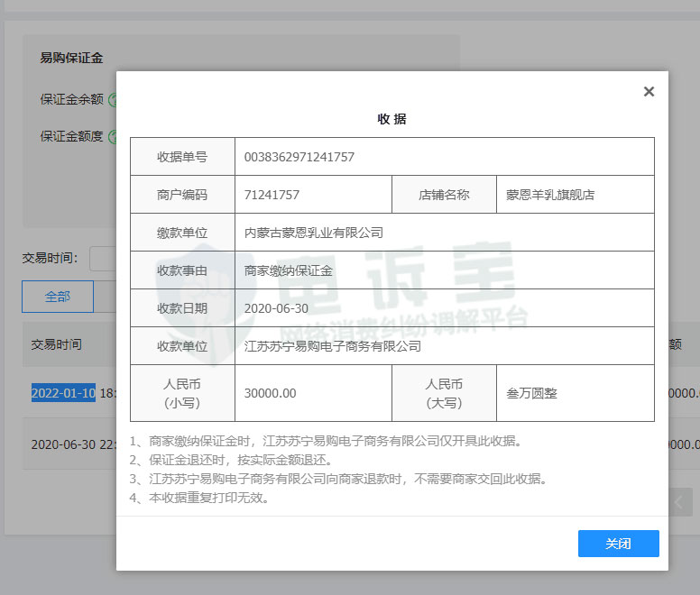Click the uppercase amount 叁万圆整
The image size is (700, 595).
point(531,393)
